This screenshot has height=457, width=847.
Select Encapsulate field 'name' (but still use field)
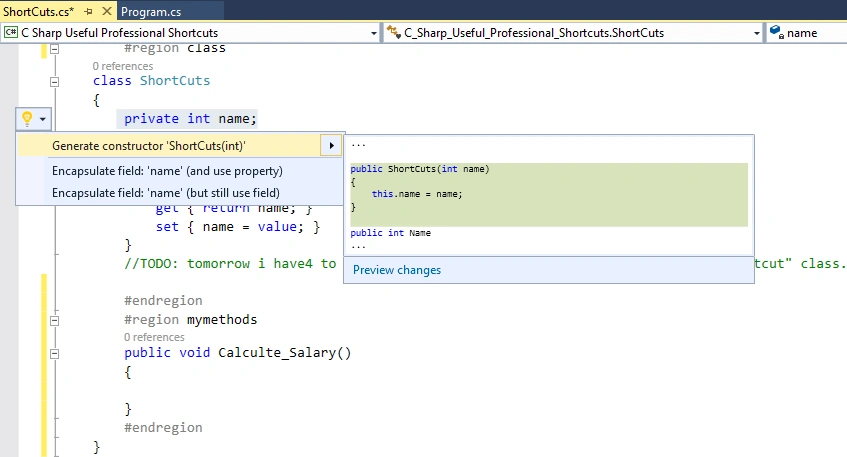[x=166, y=193]
